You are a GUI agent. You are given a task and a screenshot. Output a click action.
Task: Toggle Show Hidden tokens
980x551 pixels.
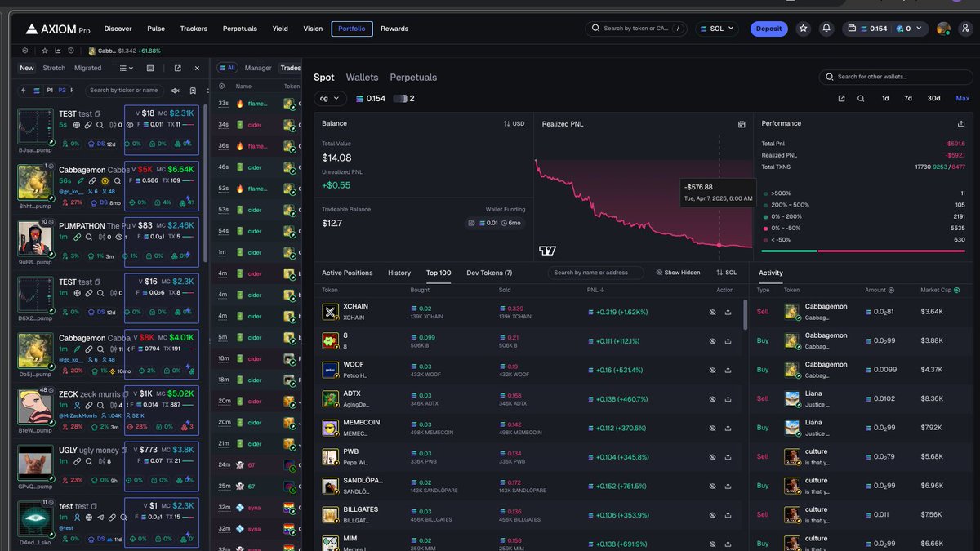(678, 273)
